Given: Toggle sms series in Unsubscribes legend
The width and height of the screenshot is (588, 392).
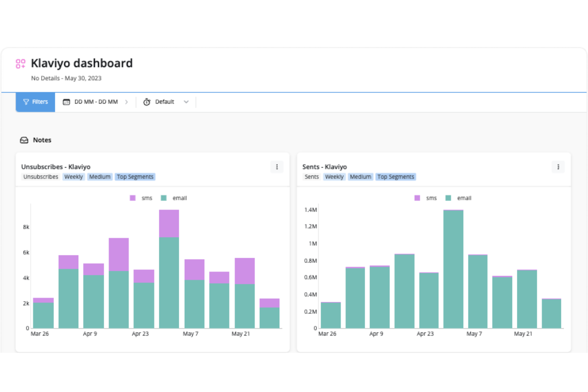Looking at the screenshot, I should 133,198.
